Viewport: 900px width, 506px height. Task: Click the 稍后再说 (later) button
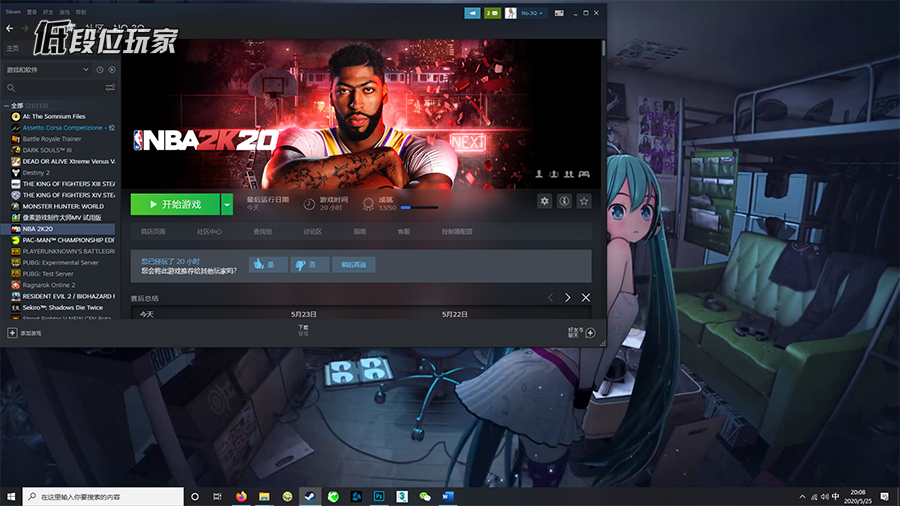pos(354,264)
